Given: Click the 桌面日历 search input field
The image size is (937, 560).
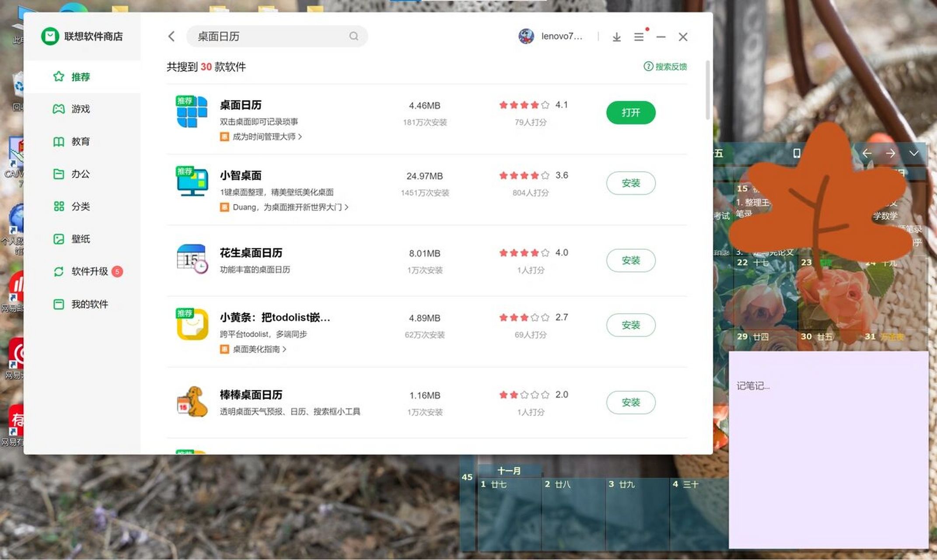Looking at the screenshot, I should (x=262, y=36).
